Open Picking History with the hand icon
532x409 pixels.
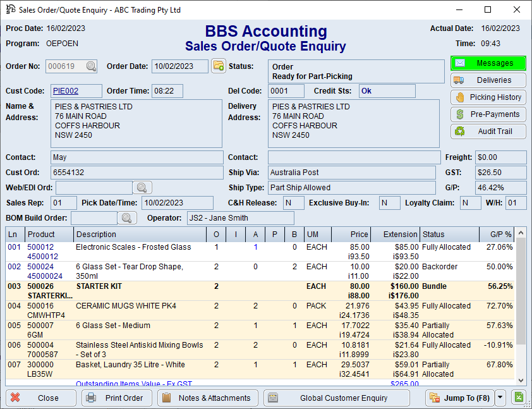(488, 97)
